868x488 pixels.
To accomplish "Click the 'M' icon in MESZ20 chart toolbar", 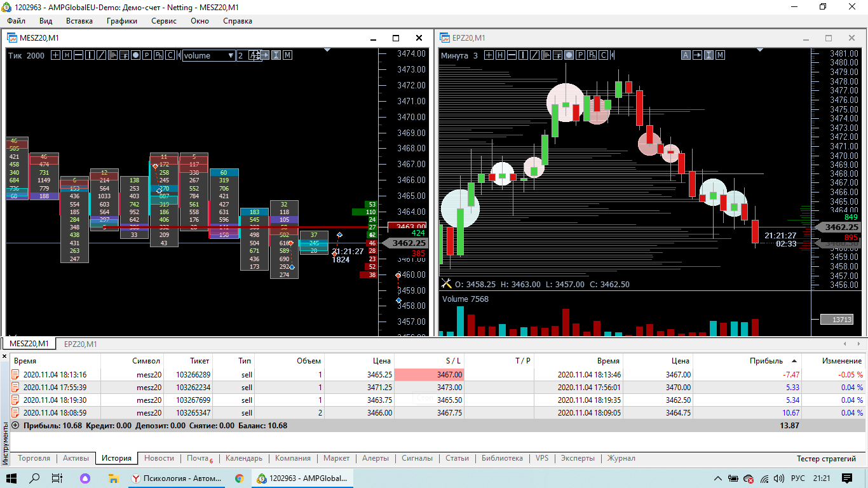I will tap(287, 55).
